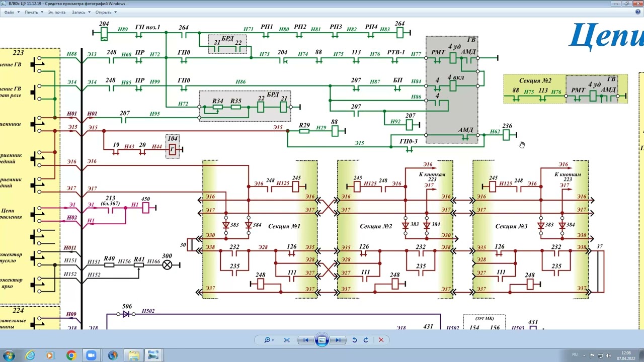Click the 'Секция №1' label
This screenshot has width=644, height=362.
(284, 226)
